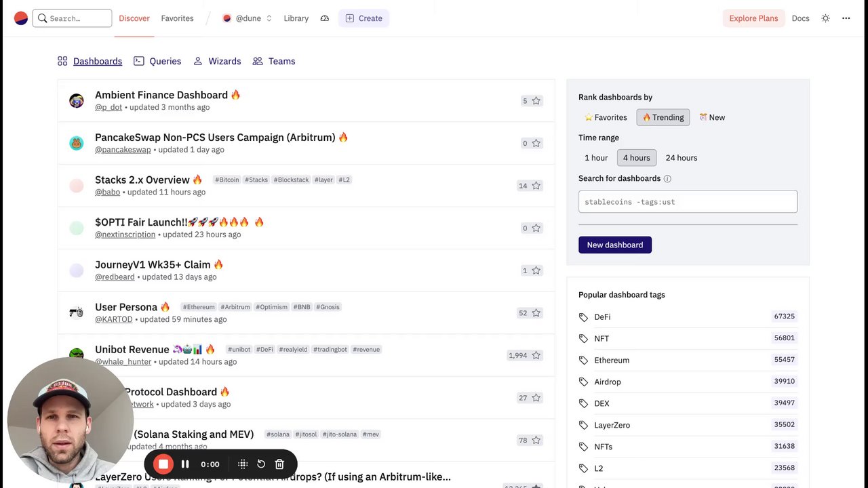The image size is (868, 488).
Task: Pause the screen recording
Action: 185,464
